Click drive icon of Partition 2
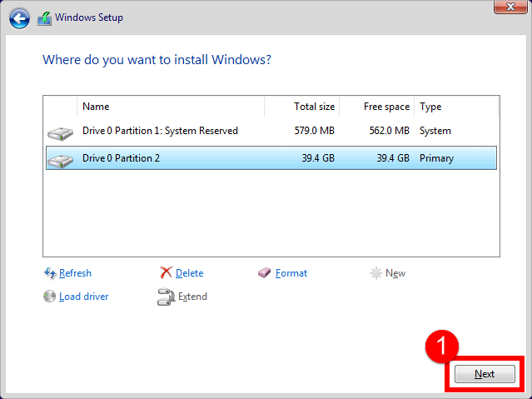532x399 pixels. pos(61,160)
